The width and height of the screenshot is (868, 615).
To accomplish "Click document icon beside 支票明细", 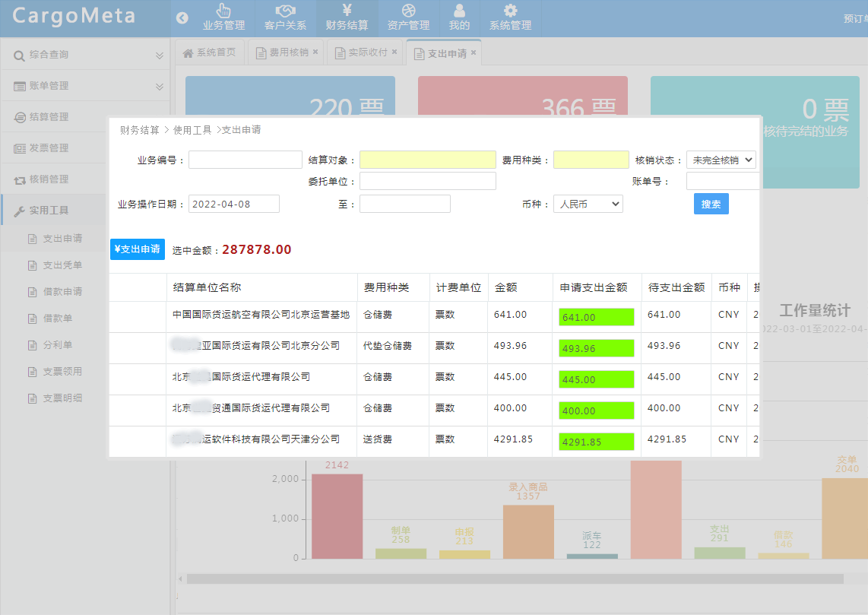I will 33,398.
